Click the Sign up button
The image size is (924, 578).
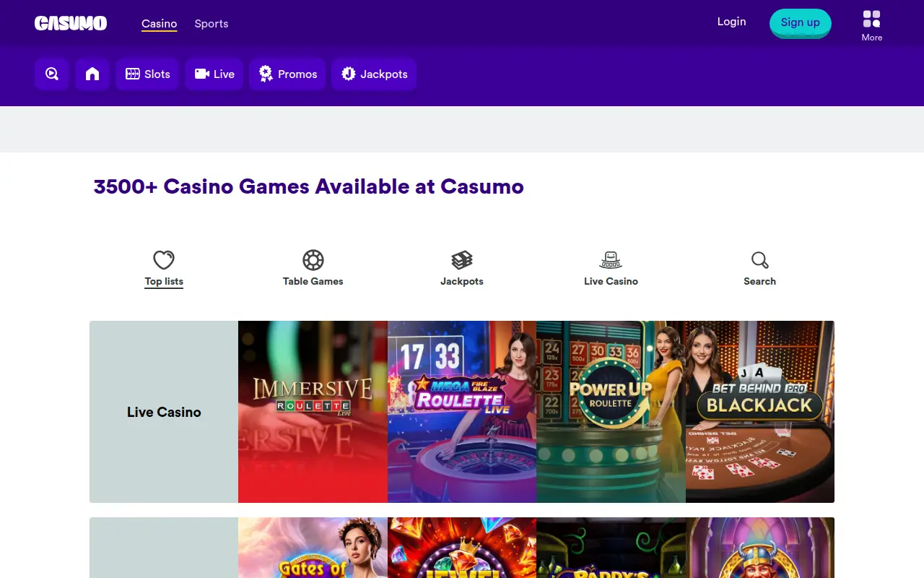point(801,22)
